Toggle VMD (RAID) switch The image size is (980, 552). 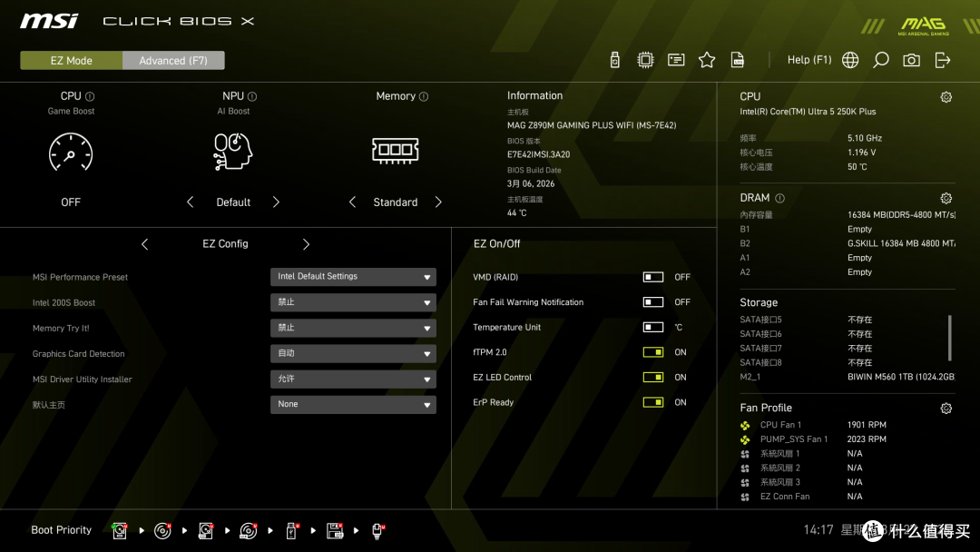(x=653, y=277)
